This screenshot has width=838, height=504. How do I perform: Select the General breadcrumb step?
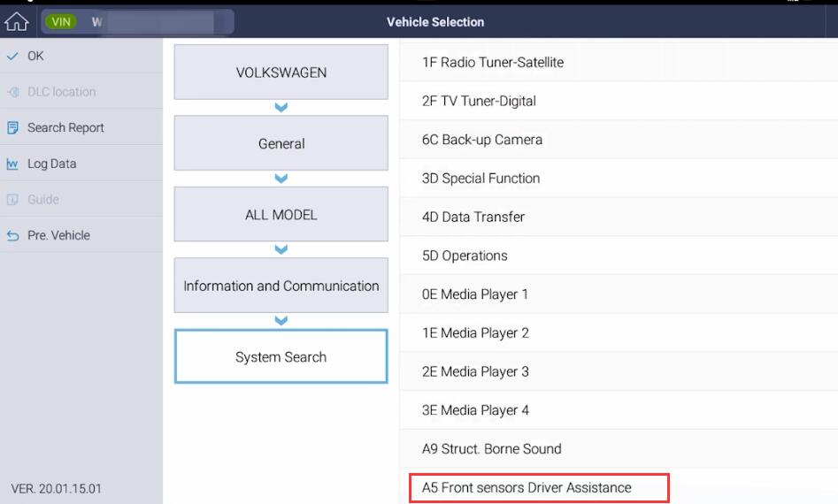[281, 143]
